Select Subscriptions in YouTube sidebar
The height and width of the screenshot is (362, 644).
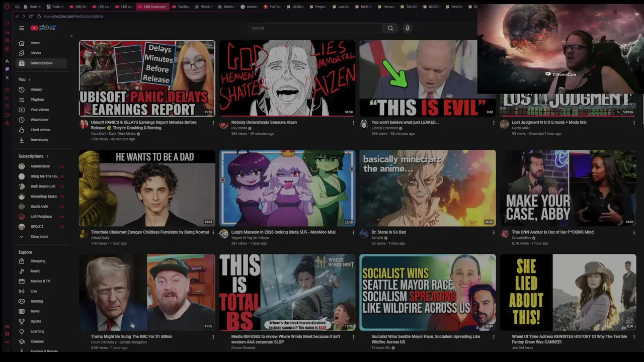(42, 63)
